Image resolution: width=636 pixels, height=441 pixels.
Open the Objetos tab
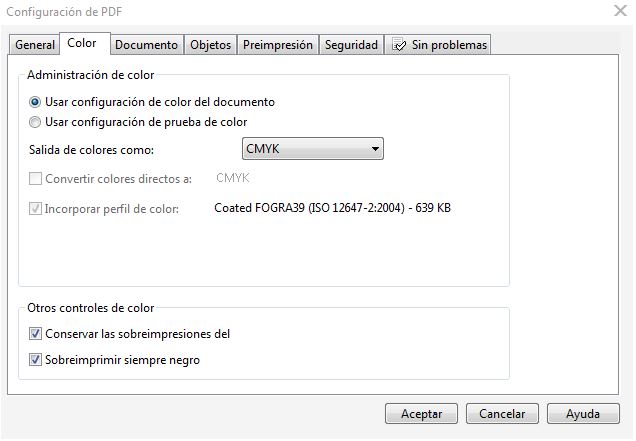click(x=211, y=45)
